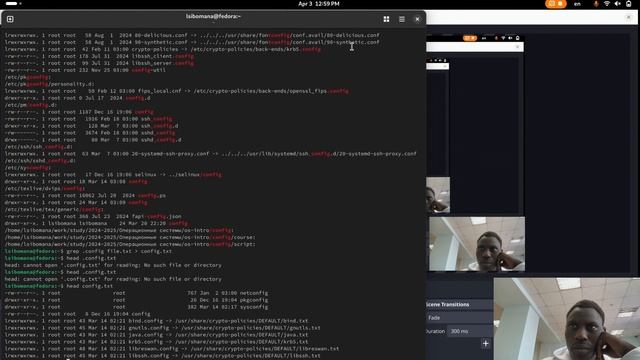
Task: Click the 90-synthetic.conf symlink line
Action: tap(192, 42)
